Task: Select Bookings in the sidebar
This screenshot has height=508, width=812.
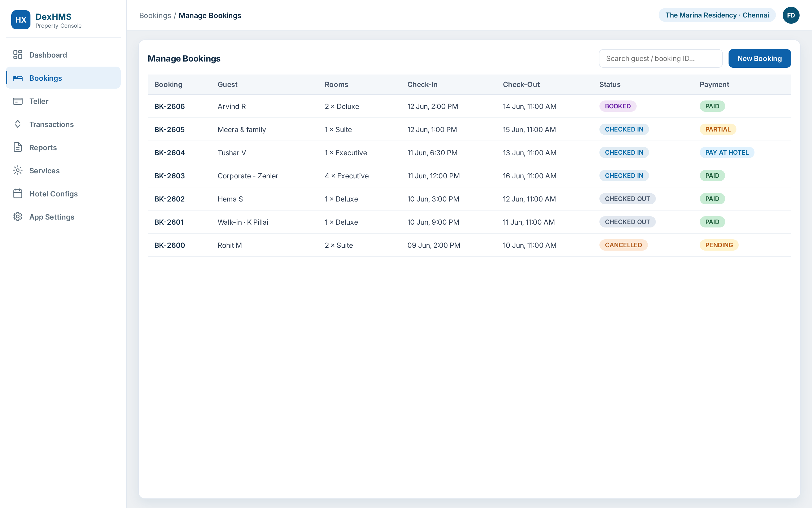Action: coord(63,78)
